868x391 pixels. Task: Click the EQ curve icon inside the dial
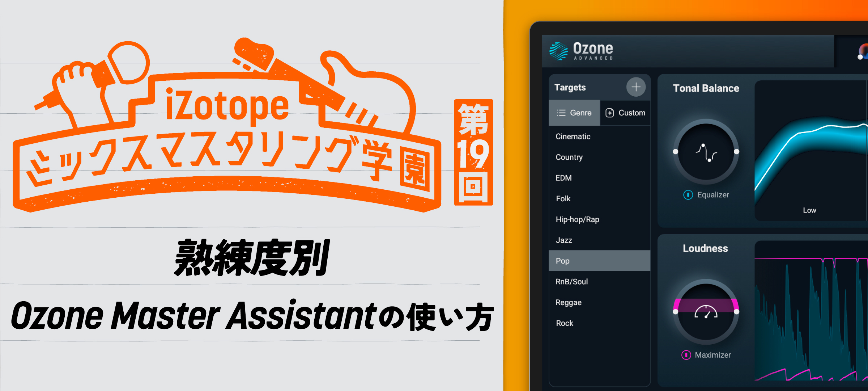click(706, 152)
